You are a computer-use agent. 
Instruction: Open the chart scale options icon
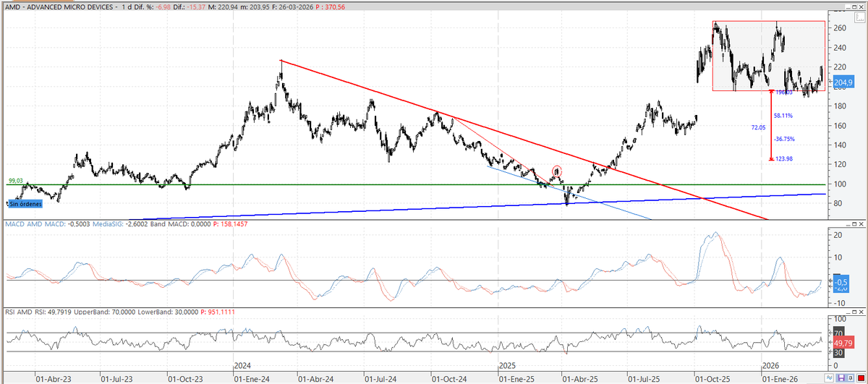860,17
